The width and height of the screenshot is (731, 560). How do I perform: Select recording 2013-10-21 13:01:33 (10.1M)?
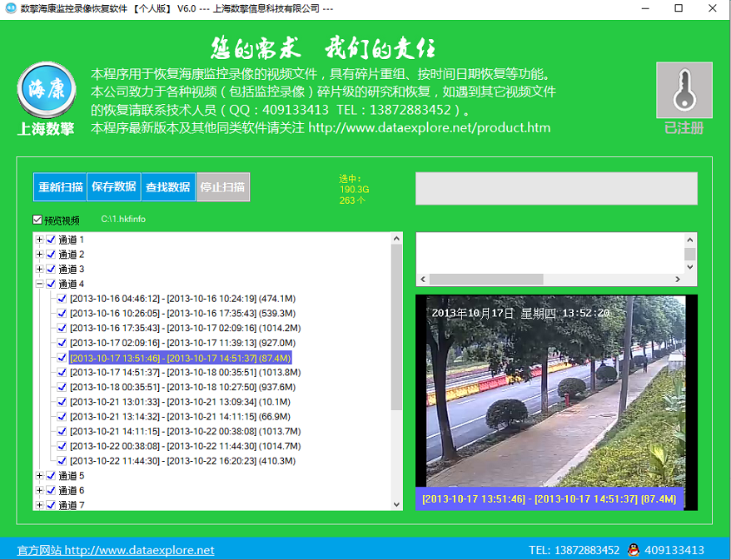(x=180, y=402)
